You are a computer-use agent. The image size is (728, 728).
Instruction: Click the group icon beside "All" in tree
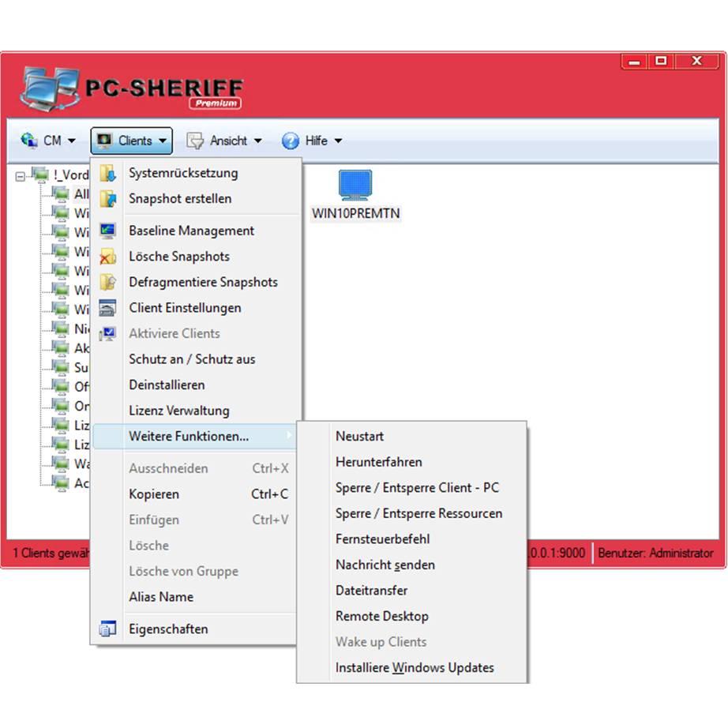coord(60,193)
